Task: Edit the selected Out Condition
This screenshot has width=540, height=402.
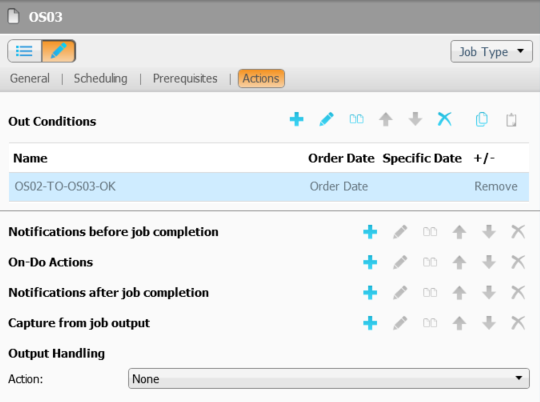Action: 326,119
